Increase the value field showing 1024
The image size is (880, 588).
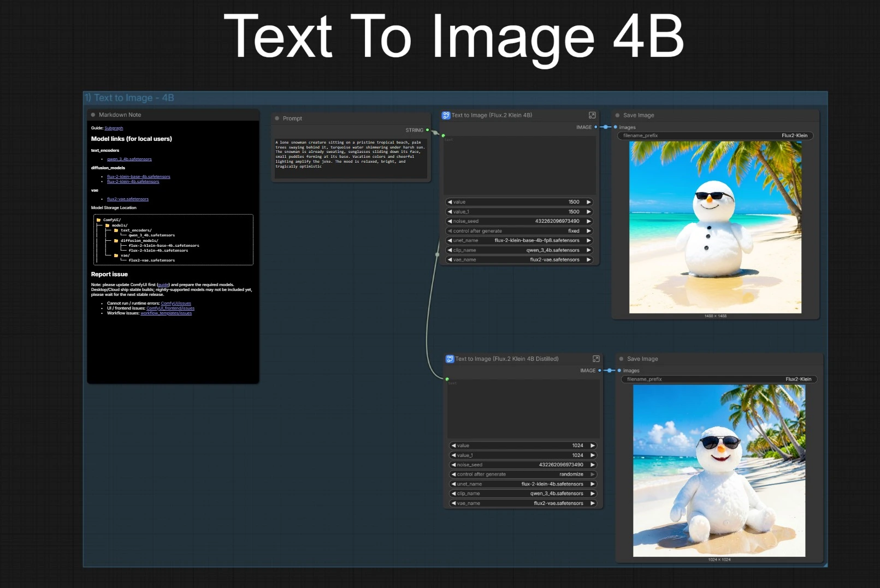coord(593,446)
